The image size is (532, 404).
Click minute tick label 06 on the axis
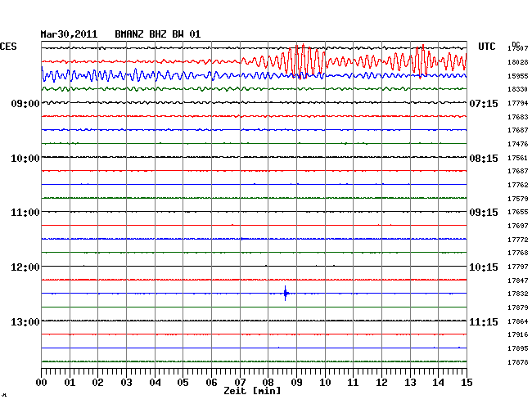tap(211, 383)
